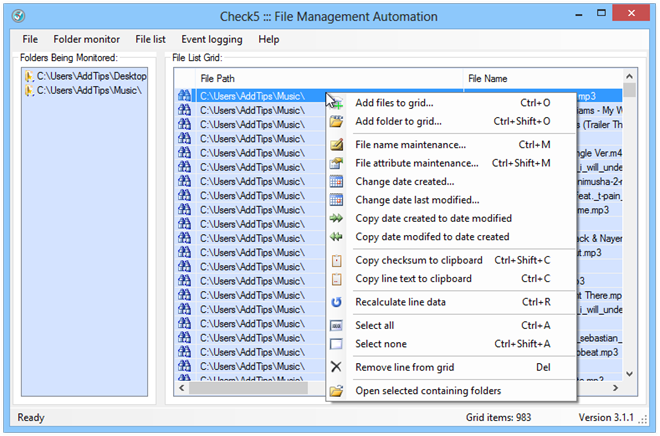The image size is (660, 436).
Task: Click the window resize grip in status bar
Action: [x=643, y=419]
